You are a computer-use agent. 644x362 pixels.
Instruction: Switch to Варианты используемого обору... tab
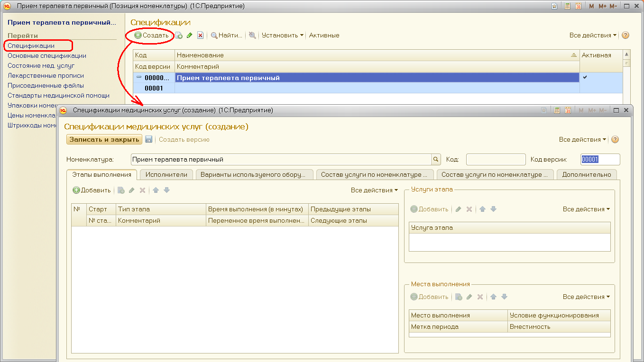tap(254, 174)
